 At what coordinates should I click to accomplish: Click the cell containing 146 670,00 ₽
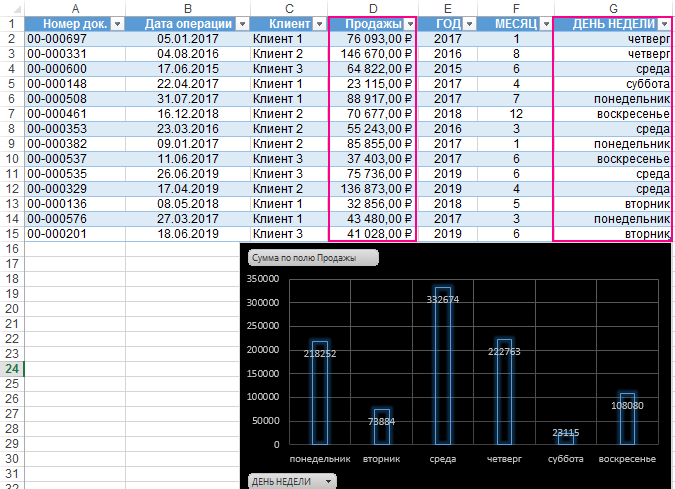pos(372,53)
